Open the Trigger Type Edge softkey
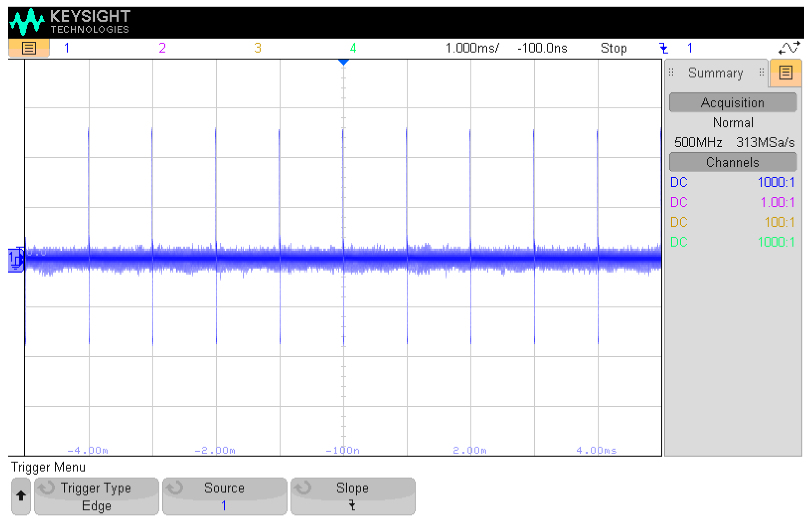 pos(96,496)
